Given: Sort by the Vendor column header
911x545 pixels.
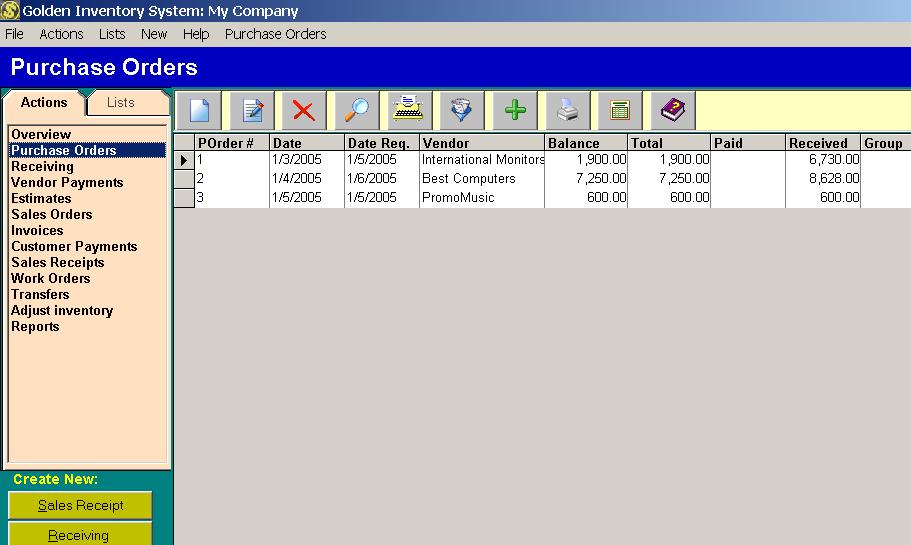Looking at the screenshot, I should (x=481, y=143).
